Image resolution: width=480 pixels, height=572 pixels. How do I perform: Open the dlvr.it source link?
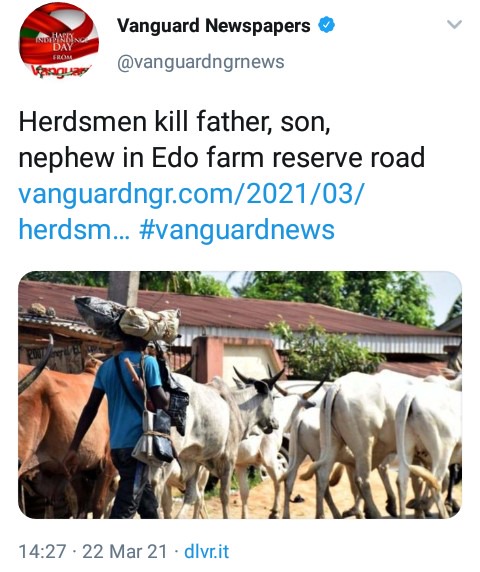pos(206,551)
